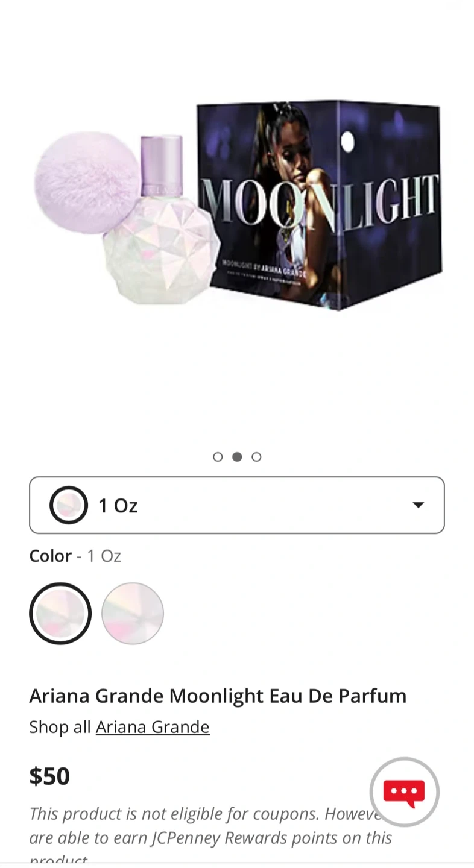Tap small Moonlight by Ariana Grande box caption

264,265
